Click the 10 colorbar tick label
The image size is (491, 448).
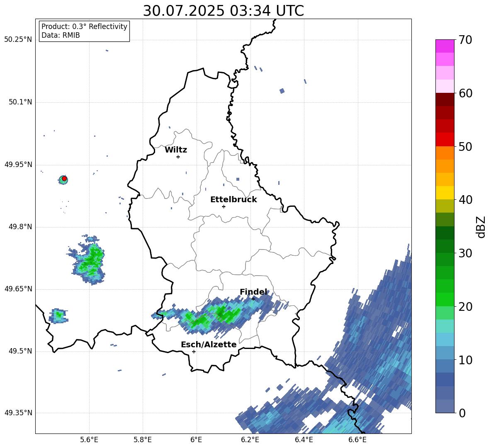[x=465, y=360]
